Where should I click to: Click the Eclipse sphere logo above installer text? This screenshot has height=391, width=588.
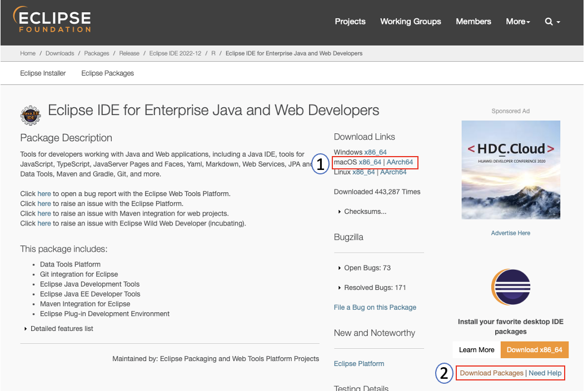511,287
